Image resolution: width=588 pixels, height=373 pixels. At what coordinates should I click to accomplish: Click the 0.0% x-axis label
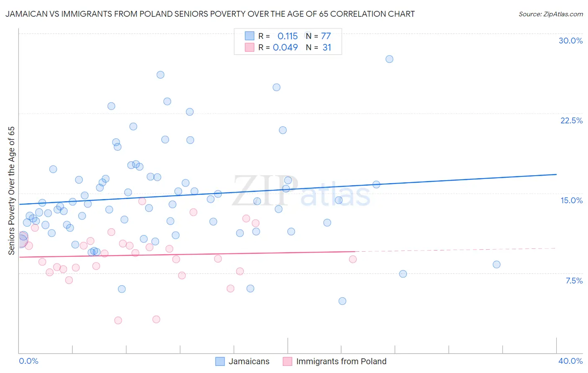(29, 361)
